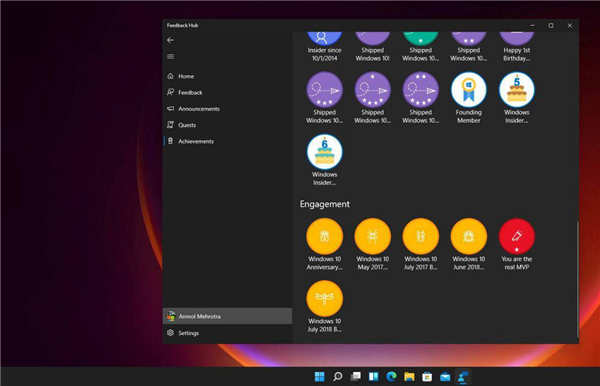The image size is (600, 386).
Task: Select the Shipped badge with one star on top
Action: 372,98
